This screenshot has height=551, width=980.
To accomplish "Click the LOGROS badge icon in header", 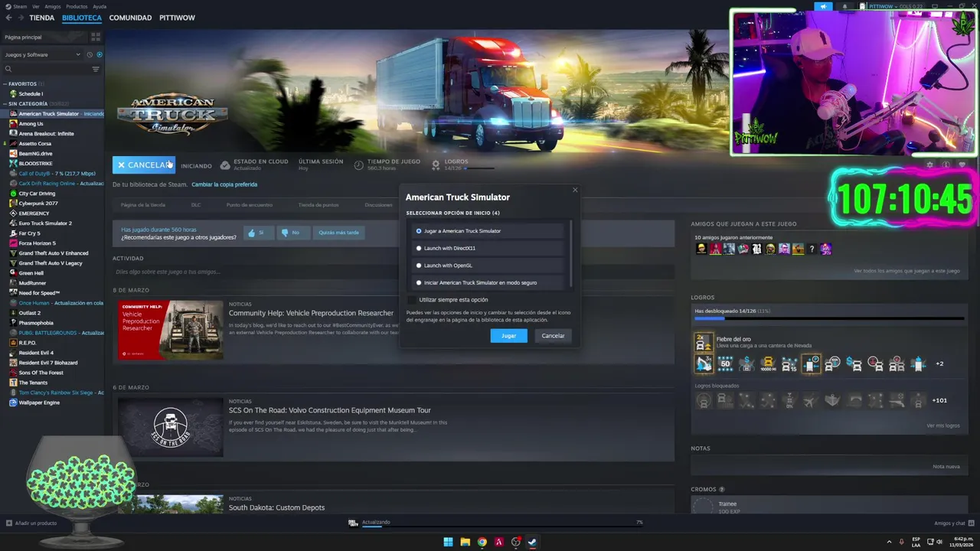I will [436, 165].
